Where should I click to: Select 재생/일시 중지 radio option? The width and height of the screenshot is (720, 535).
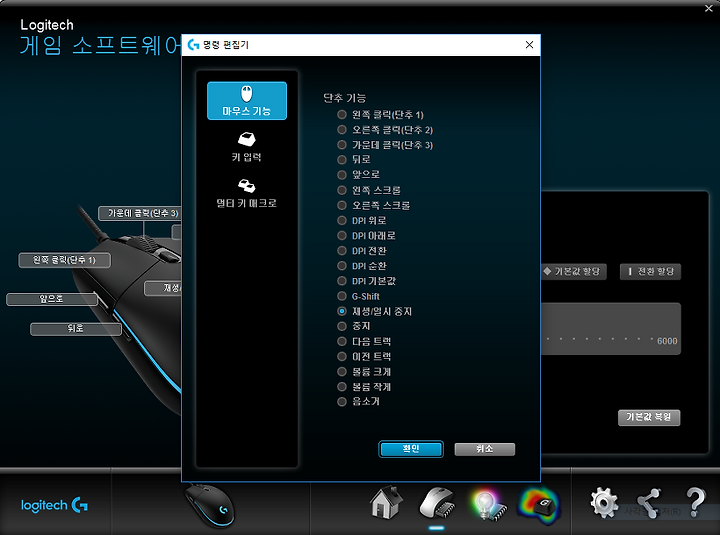[375, 311]
